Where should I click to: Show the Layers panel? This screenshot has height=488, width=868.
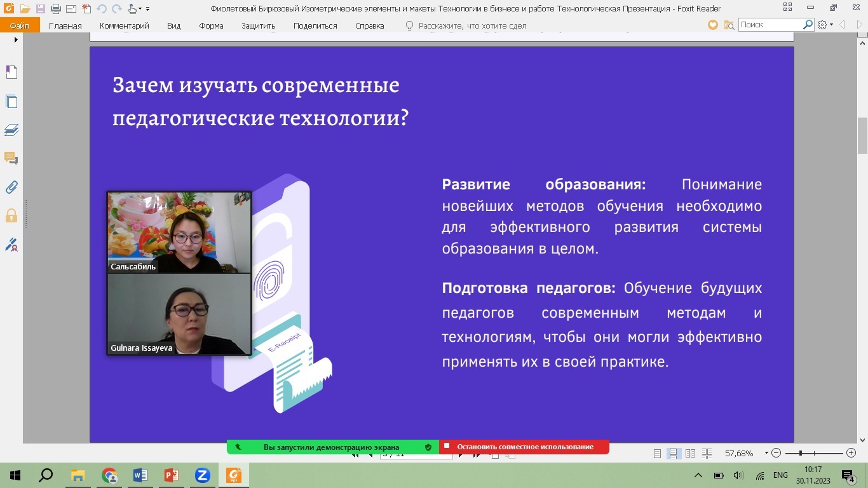click(11, 130)
